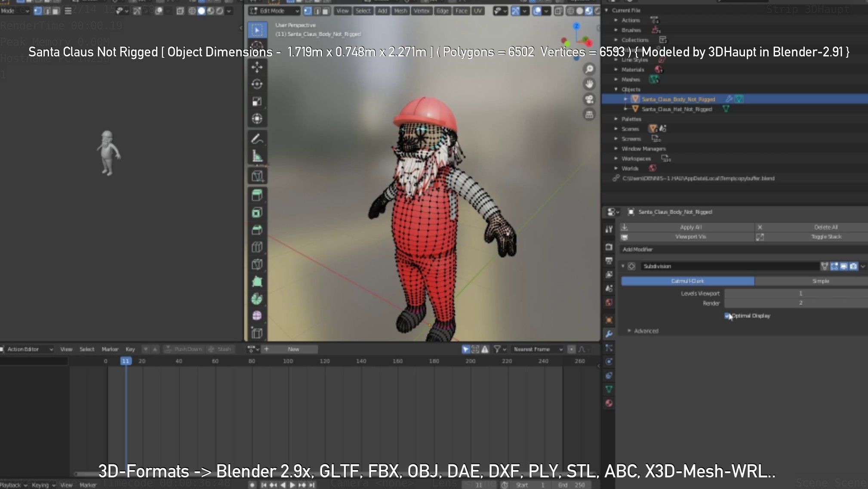Select the Loop Cut tool
The image size is (868, 489).
(x=257, y=247)
